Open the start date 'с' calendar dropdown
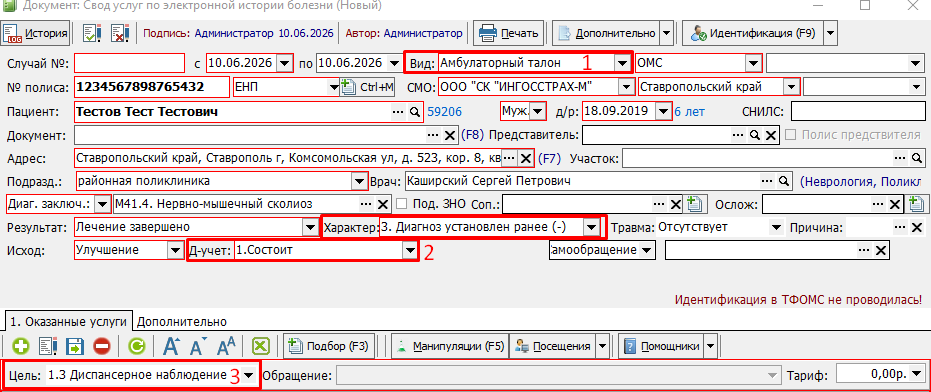931x392 pixels. pos(285,62)
